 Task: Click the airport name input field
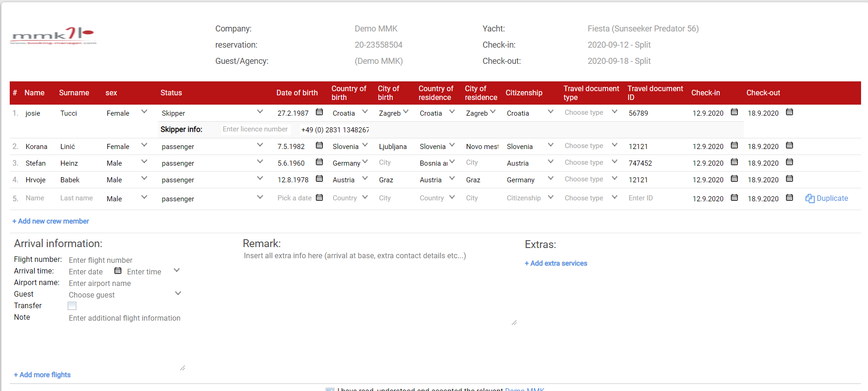(125, 283)
